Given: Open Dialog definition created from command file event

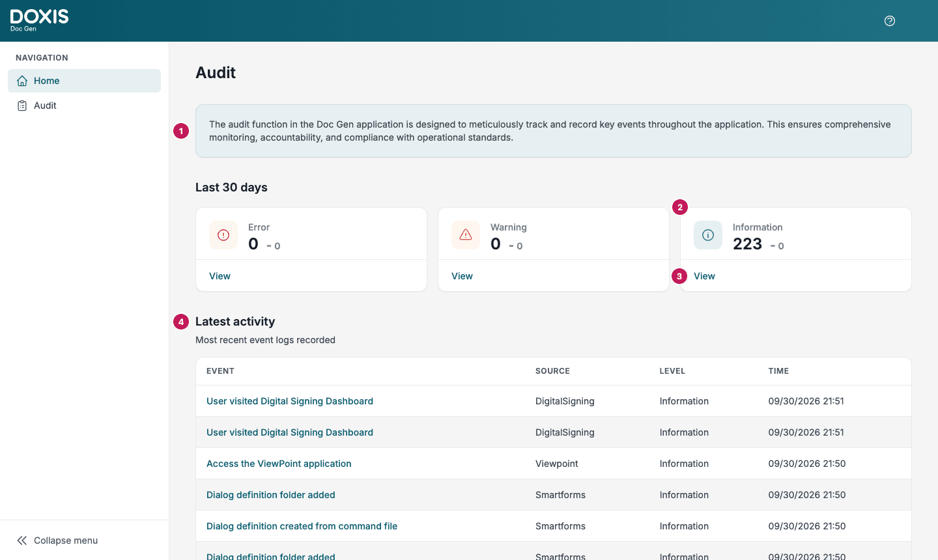Looking at the screenshot, I should 302,526.
